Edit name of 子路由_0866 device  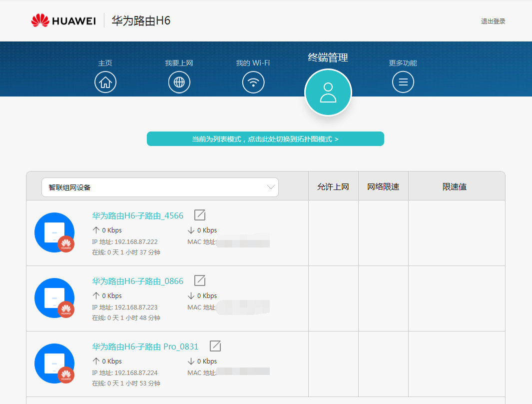pyautogui.click(x=200, y=280)
